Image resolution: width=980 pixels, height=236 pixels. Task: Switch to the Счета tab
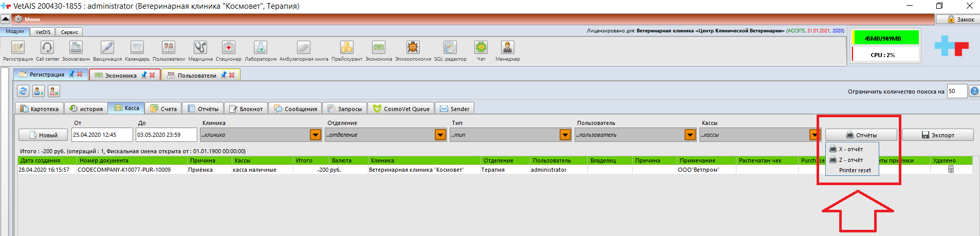point(163,108)
